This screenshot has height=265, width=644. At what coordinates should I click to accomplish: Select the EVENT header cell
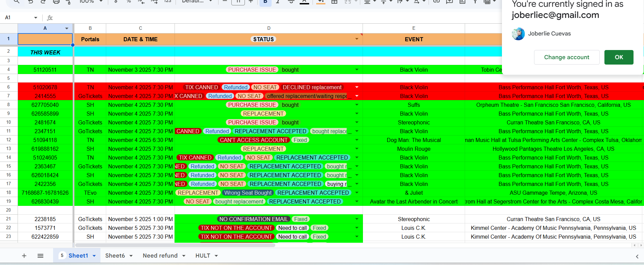coord(414,39)
